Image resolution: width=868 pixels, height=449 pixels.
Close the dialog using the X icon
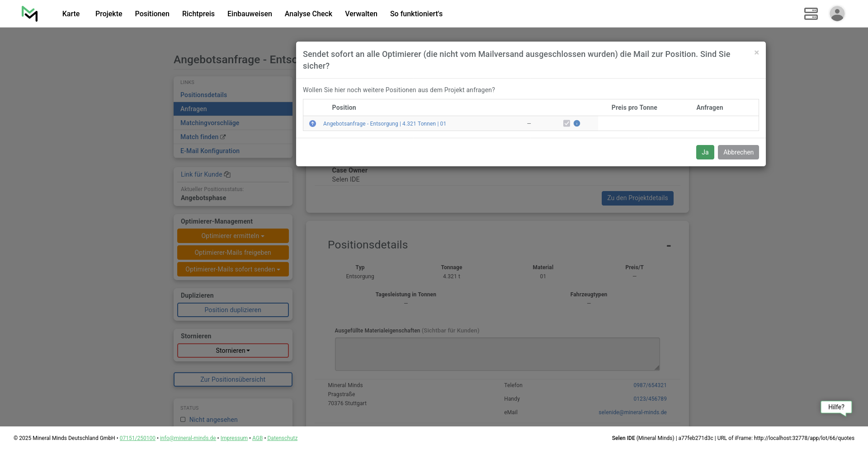(x=756, y=53)
